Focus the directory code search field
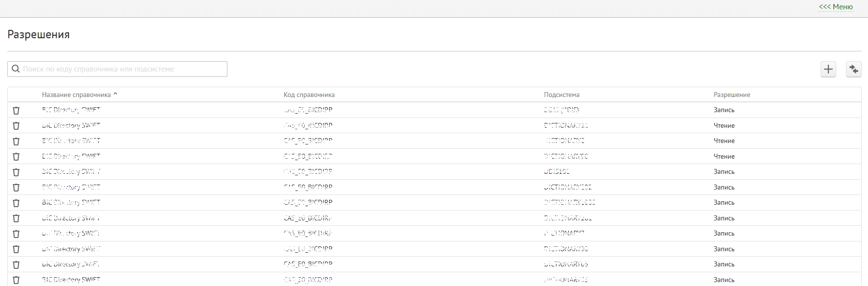868x286 pixels. pyautogui.click(x=122, y=69)
